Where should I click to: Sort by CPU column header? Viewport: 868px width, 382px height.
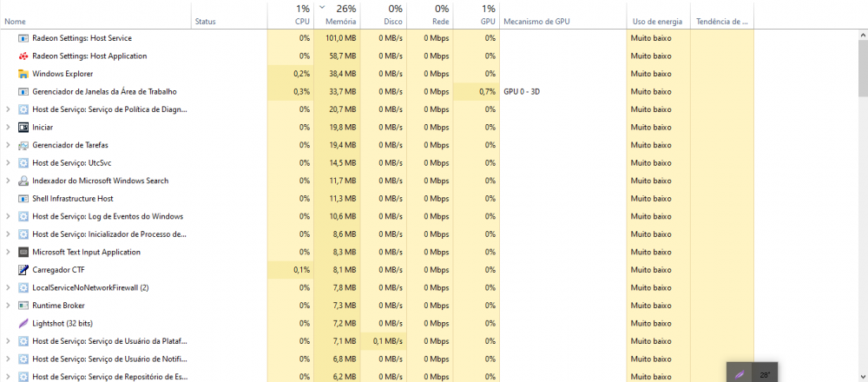pyautogui.click(x=301, y=21)
